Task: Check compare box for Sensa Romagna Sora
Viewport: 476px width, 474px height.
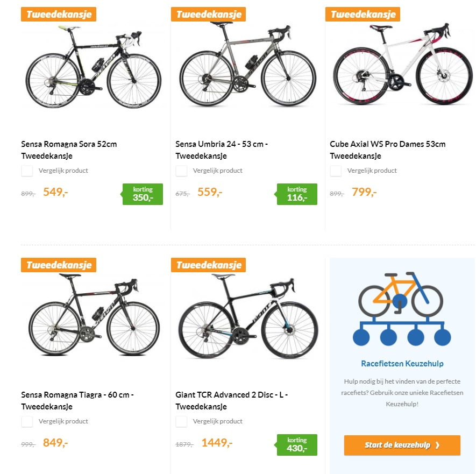Action: point(27,171)
